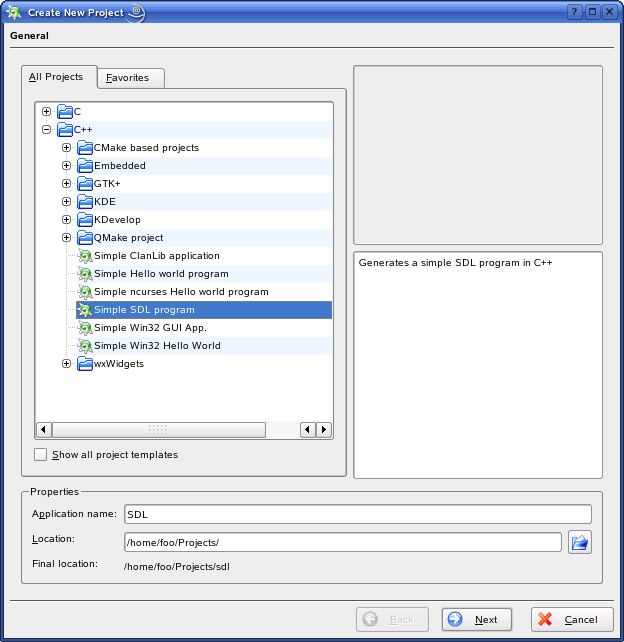This screenshot has width=624, height=642.
Task: Click the GTK+ folder icon
Action: [85, 183]
